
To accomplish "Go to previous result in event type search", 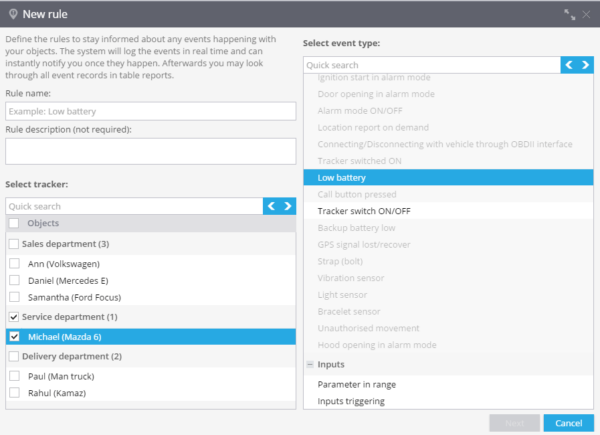I will pyautogui.click(x=569, y=65).
